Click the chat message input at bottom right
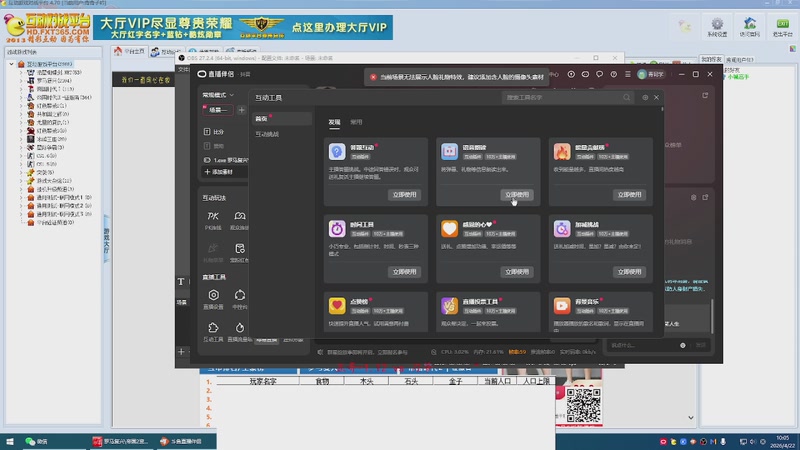Screen dimensions: 800x450 point(643,345)
